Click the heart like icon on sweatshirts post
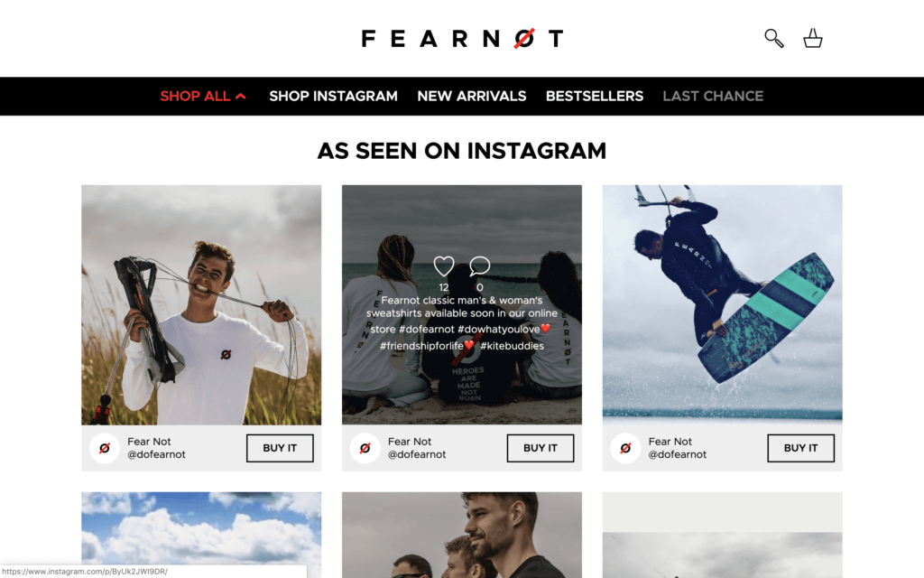Screen dimensions: 924x578 (444, 266)
